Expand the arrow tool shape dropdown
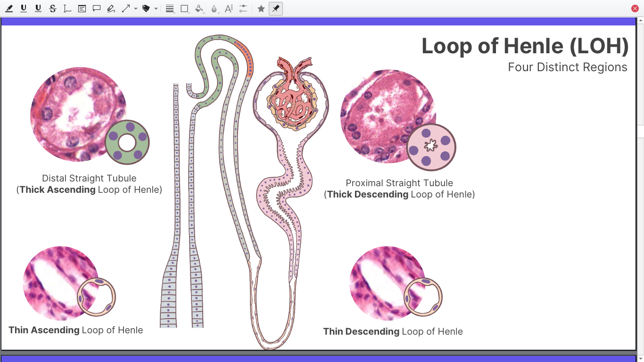 tap(136, 8)
